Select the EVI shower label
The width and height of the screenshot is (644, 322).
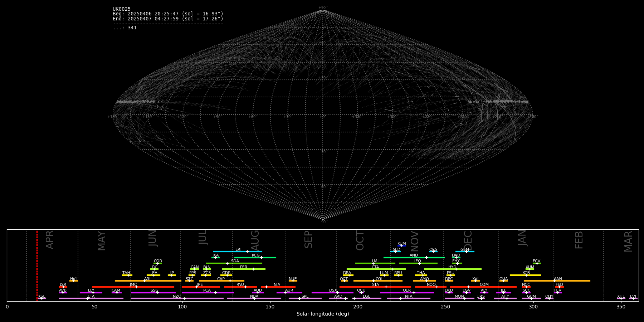pos(633,297)
